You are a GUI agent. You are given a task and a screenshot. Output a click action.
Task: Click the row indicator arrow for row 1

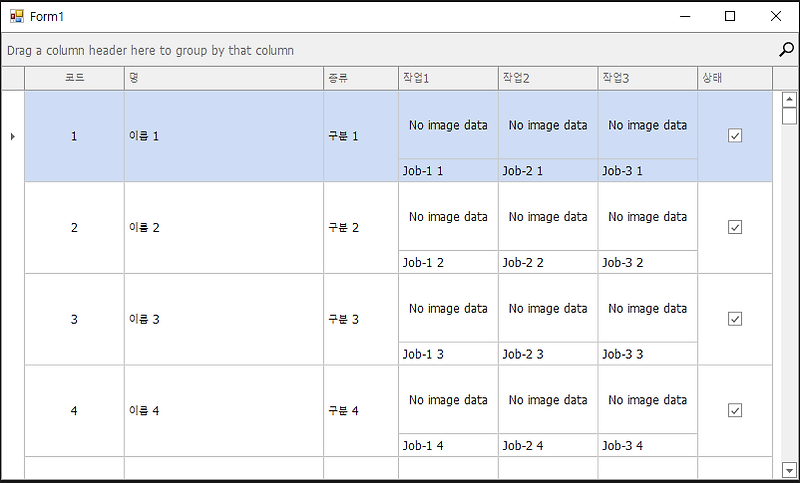tap(13, 136)
